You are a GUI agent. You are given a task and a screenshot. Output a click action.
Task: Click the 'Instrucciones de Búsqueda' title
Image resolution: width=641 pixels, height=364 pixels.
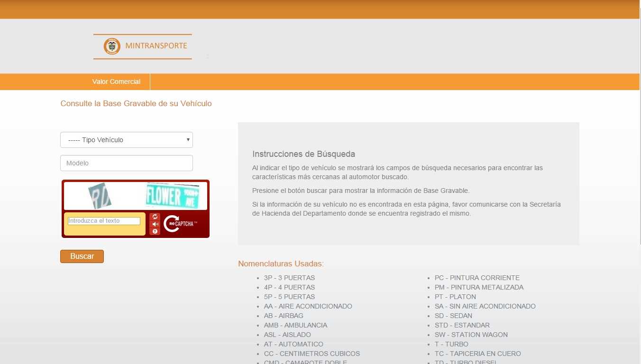tap(303, 154)
